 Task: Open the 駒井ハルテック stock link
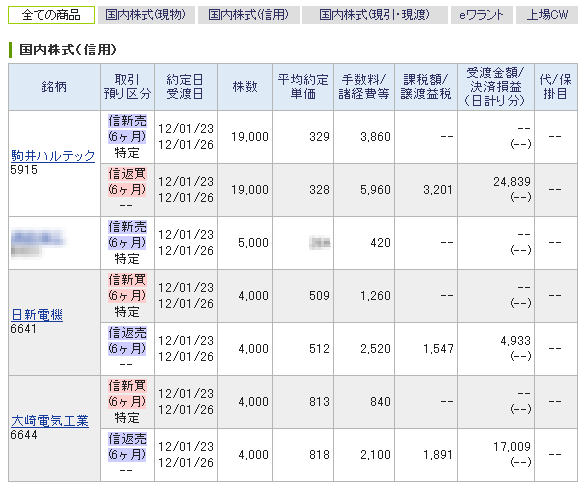pyautogui.click(x=53, y=155)
